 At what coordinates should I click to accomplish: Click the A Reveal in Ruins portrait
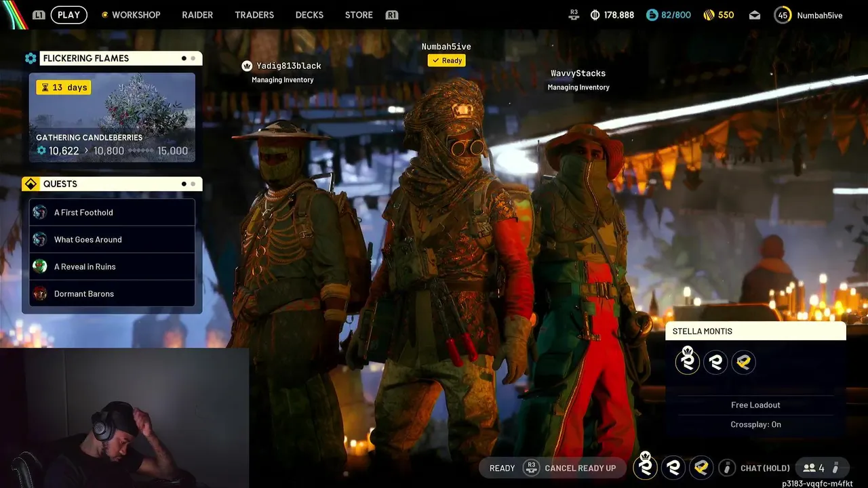click(x=40, y=266)
